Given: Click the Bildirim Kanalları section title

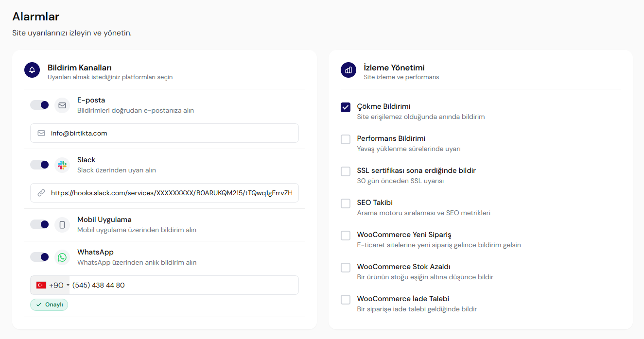Looking at the screenshot, I should [80, 68].
